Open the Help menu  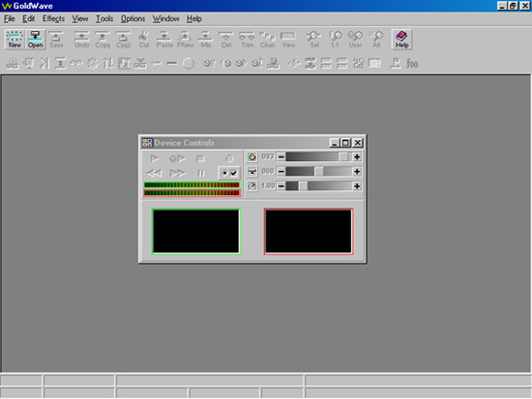click(194, 18)
